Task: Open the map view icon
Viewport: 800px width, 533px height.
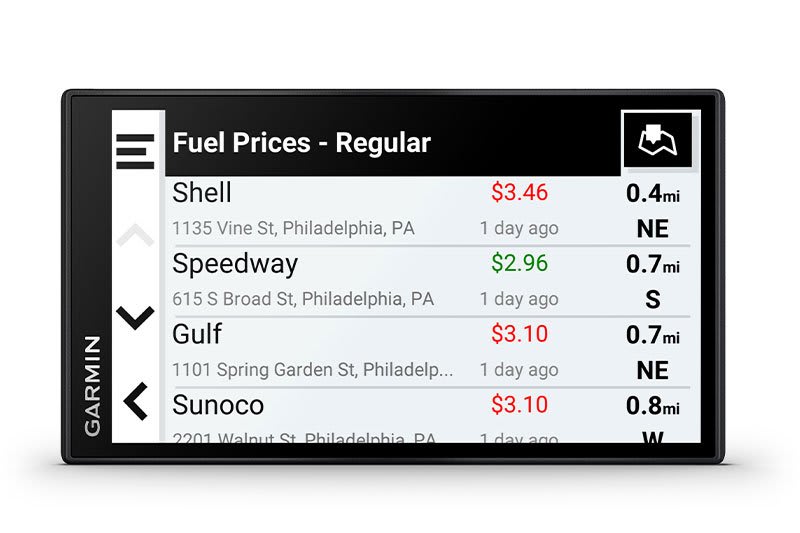Action: 657,144
